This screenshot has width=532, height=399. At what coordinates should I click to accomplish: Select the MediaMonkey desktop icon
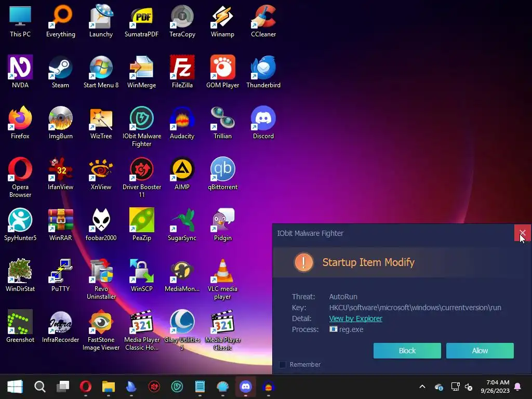tap(182, 275)
